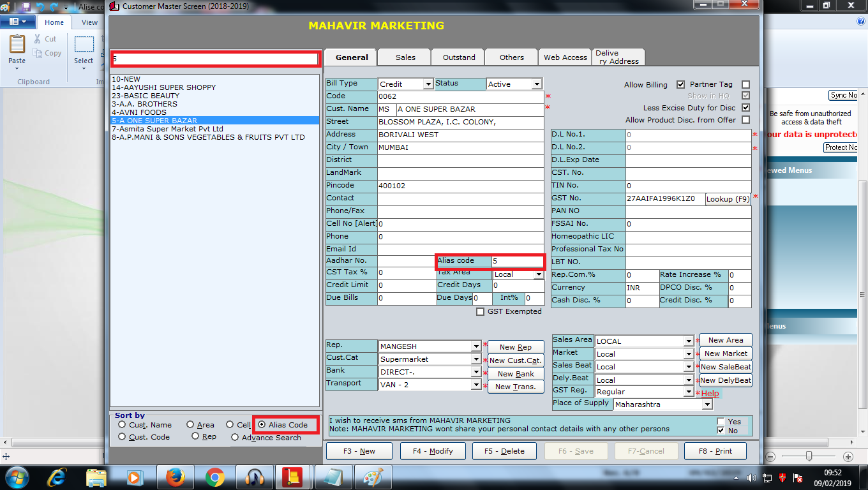Select the Cust. Name sort radio button
Viewport: 868px width, 490px height.
tap(122, 425)
